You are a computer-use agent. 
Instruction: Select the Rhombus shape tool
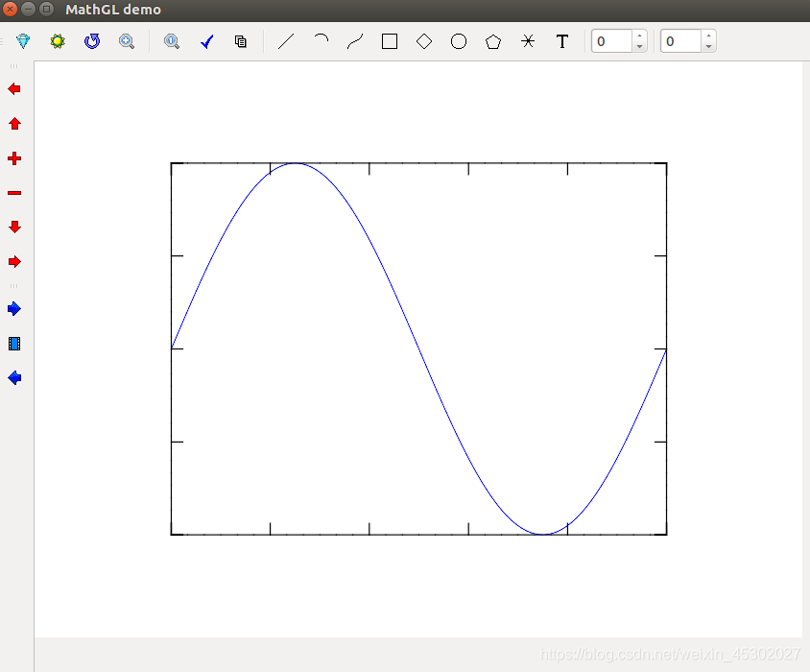pos(423,41)
